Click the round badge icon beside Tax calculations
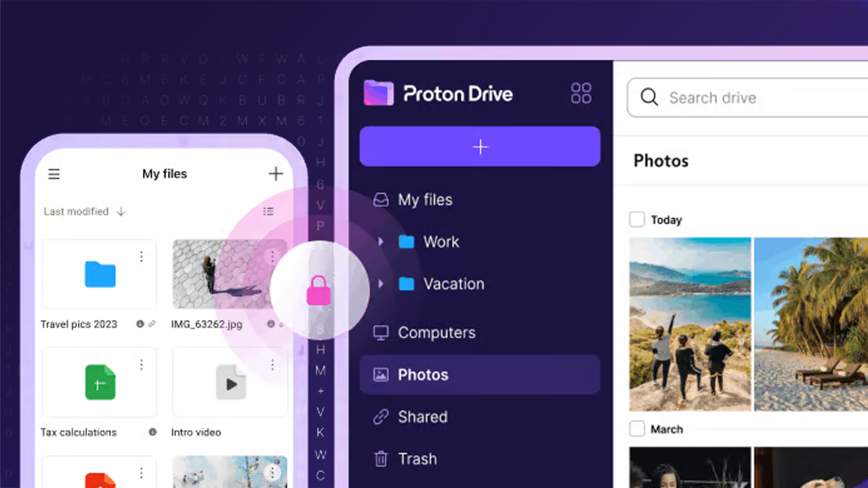The width and height of the screenshot is (868, 488). coord(152,432)
